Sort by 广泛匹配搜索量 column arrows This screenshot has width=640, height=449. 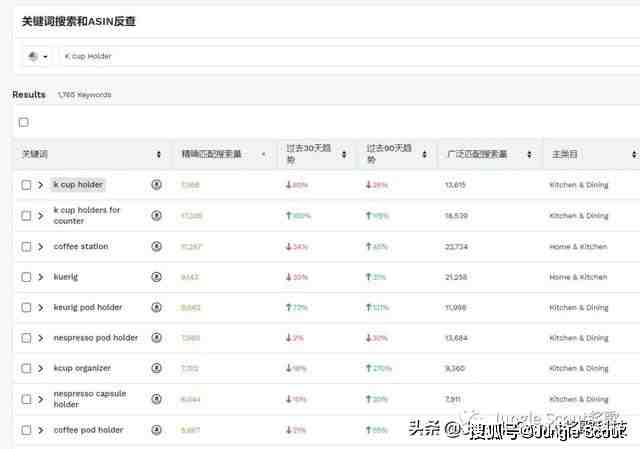point(529,154)
